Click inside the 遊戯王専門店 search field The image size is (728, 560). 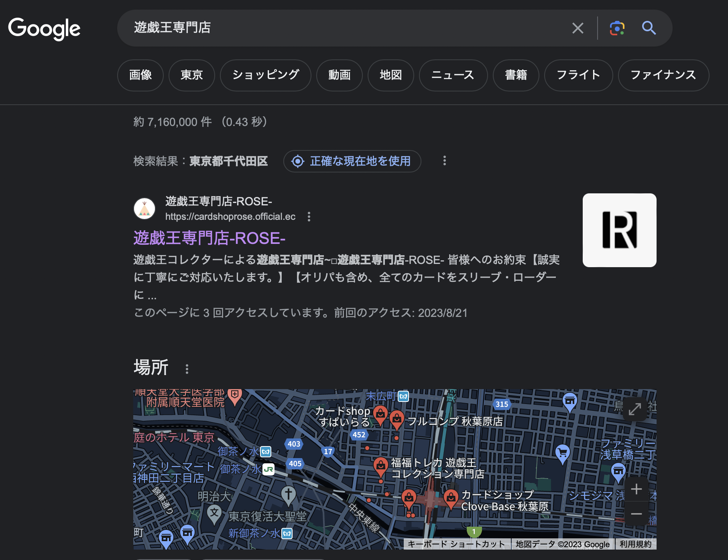click(345, 28)
